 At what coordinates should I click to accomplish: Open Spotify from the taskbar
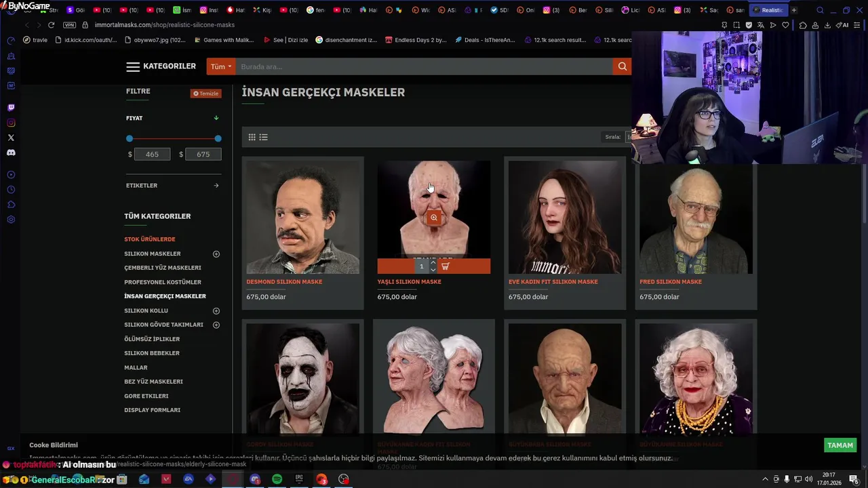click(277, 479)
